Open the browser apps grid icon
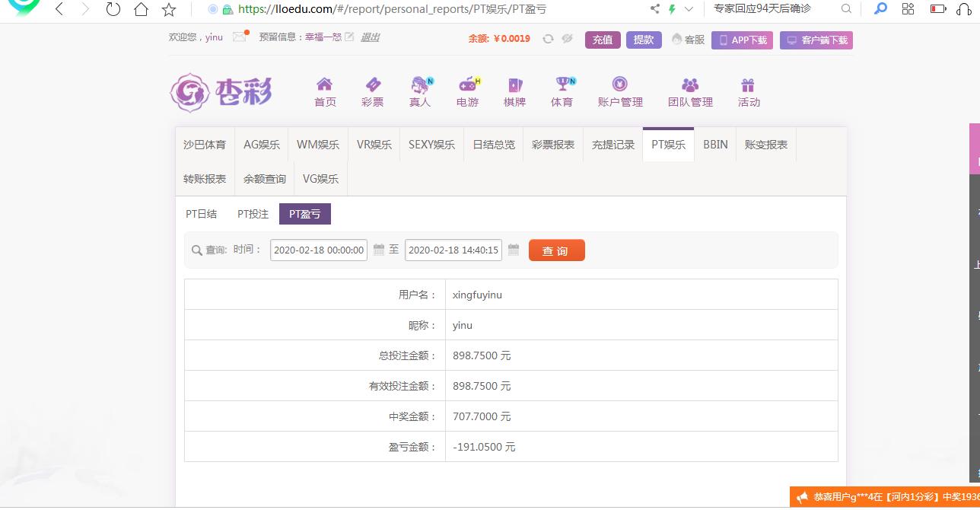This screenshot has width=980, height=510. point(908,9)
